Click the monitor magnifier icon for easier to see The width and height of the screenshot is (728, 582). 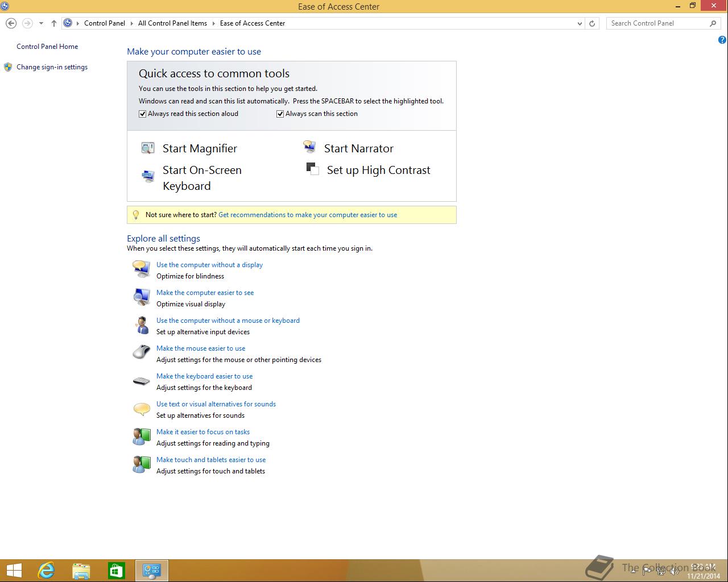(141, 297)
